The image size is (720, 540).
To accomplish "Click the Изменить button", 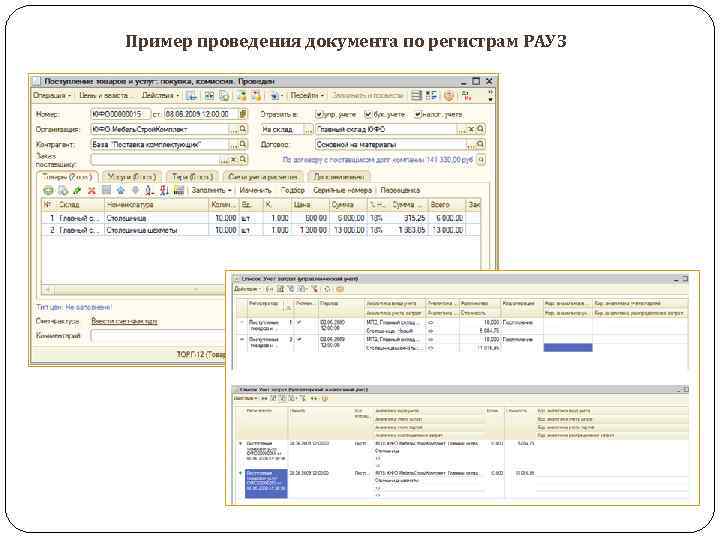I will coord(255,190).
